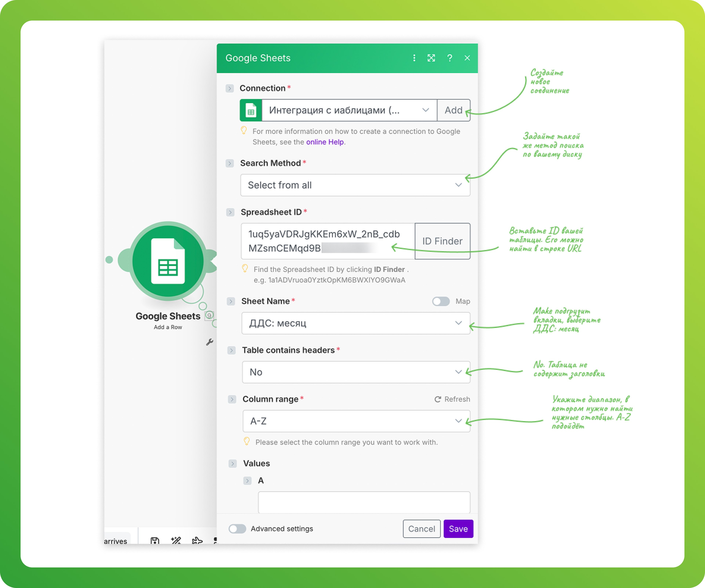Click the Add connection button
Screen dimensions: 705x588
pos(453,110)
